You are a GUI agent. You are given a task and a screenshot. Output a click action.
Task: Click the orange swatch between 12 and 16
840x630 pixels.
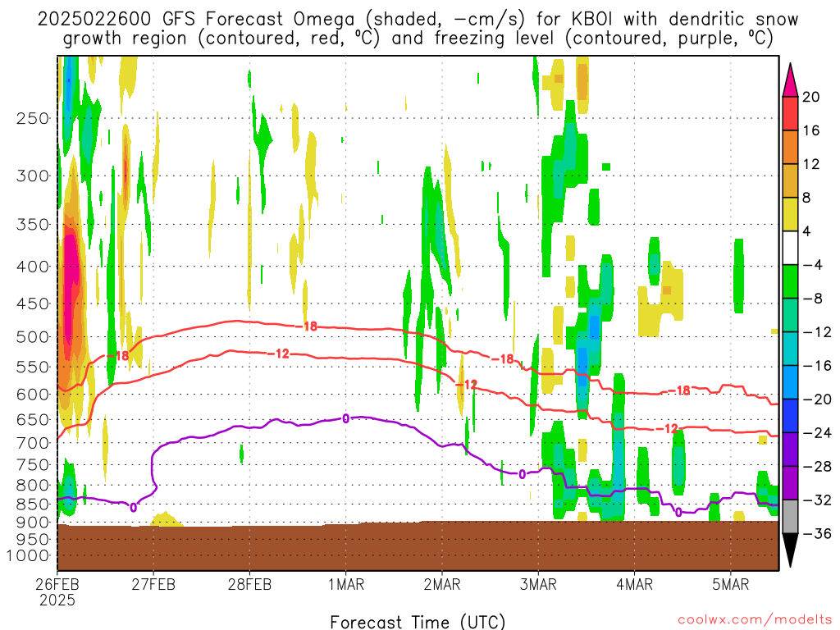790,148
